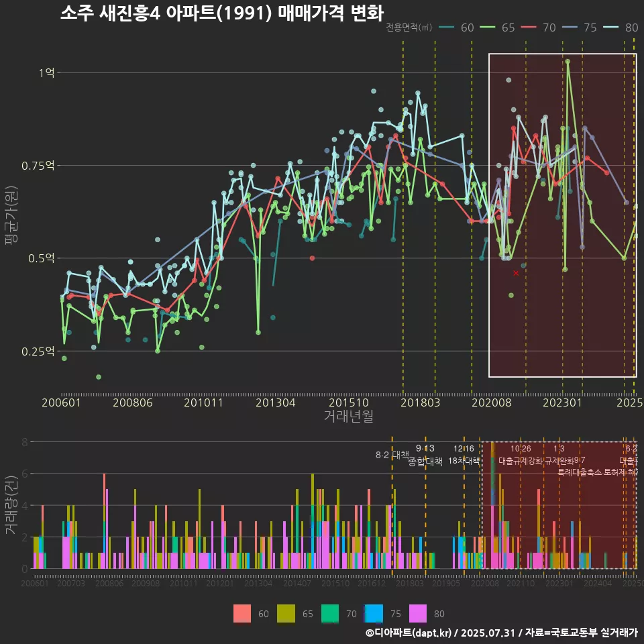Click the 201905 label on volume chart axis

click(x=446, y=584)
